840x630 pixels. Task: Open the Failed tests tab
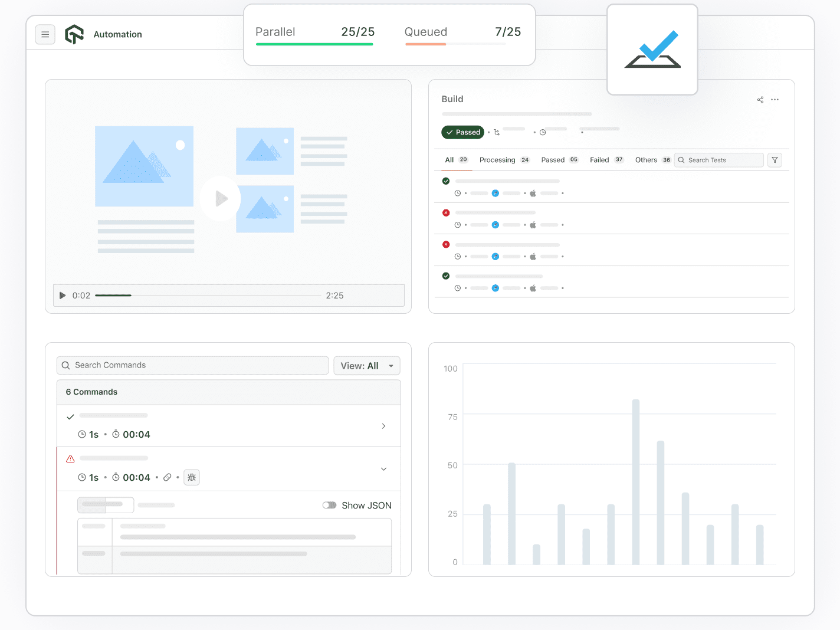(x=599, y=160)
